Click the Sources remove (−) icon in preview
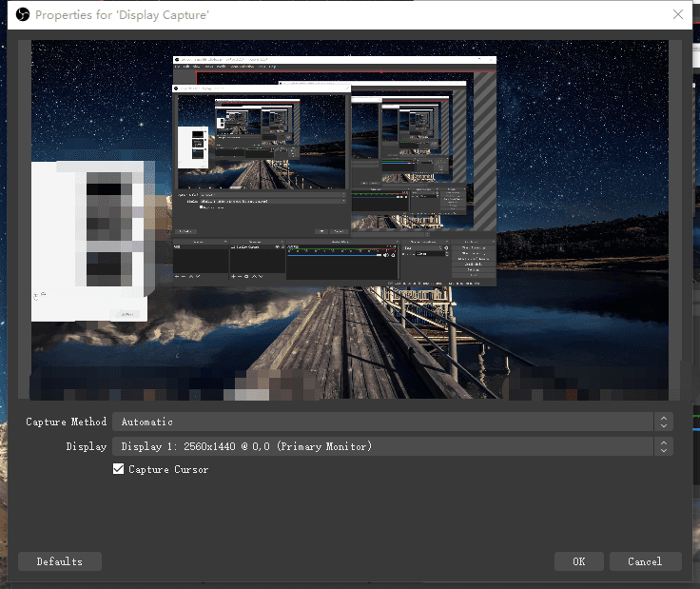 coord(241,276)
